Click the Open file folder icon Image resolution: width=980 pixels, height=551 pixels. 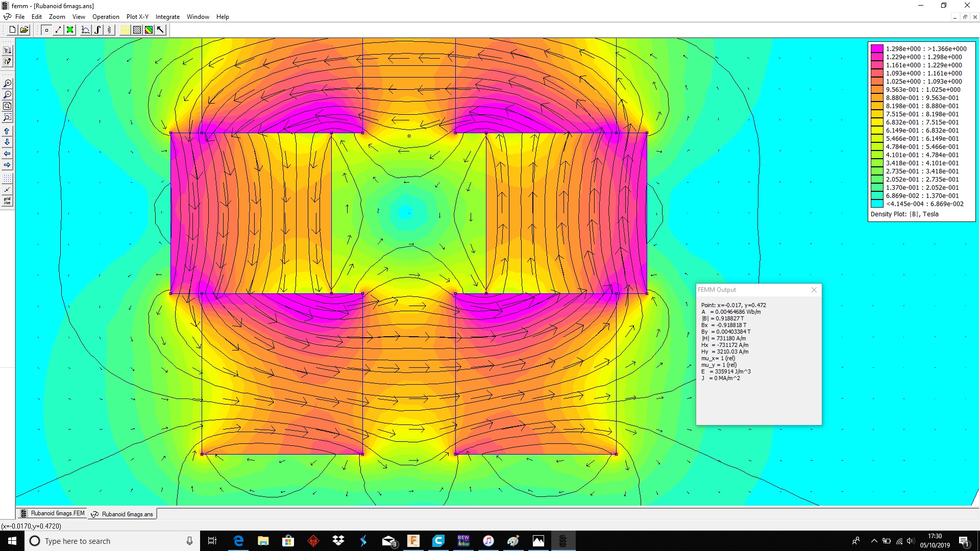pyautogui.click(x=24, y=30)
